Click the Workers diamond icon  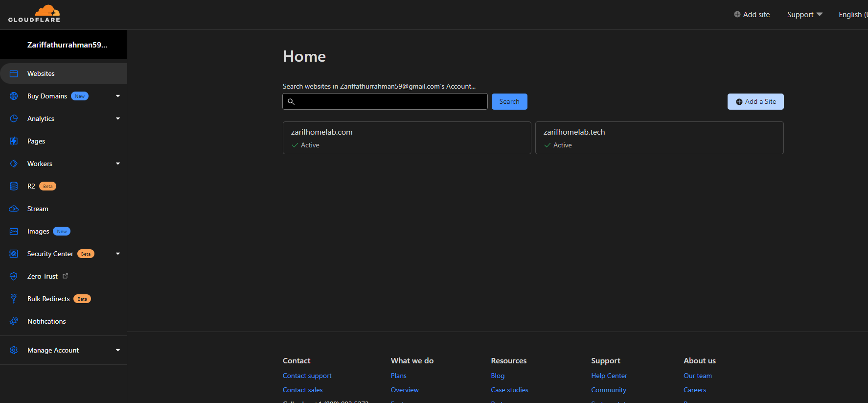coord(14,164)
